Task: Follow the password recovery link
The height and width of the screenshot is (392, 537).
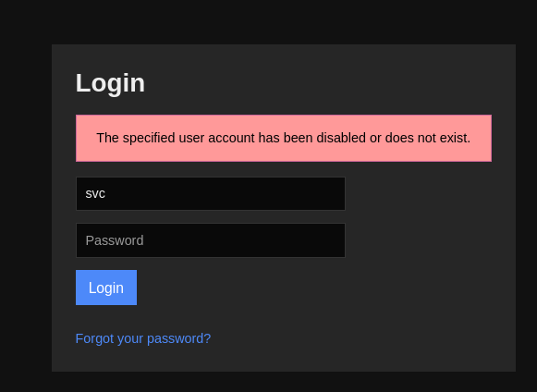Action: [x=143, y=338]
